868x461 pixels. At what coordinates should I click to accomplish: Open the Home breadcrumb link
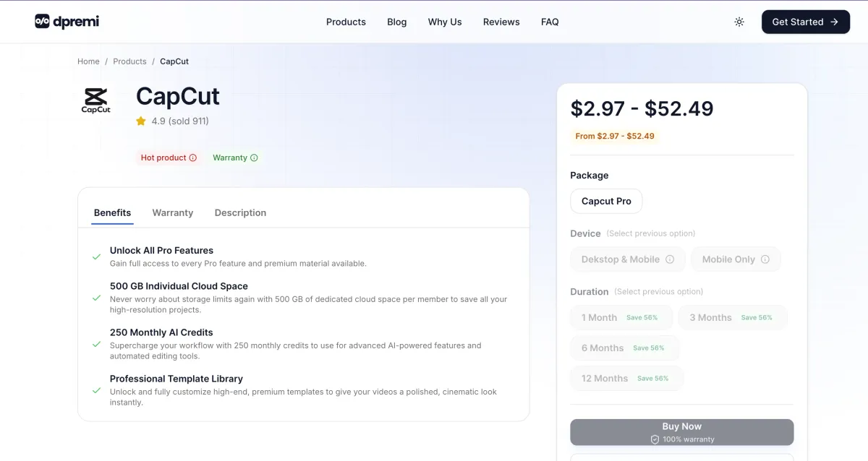[x=88, y=61]
